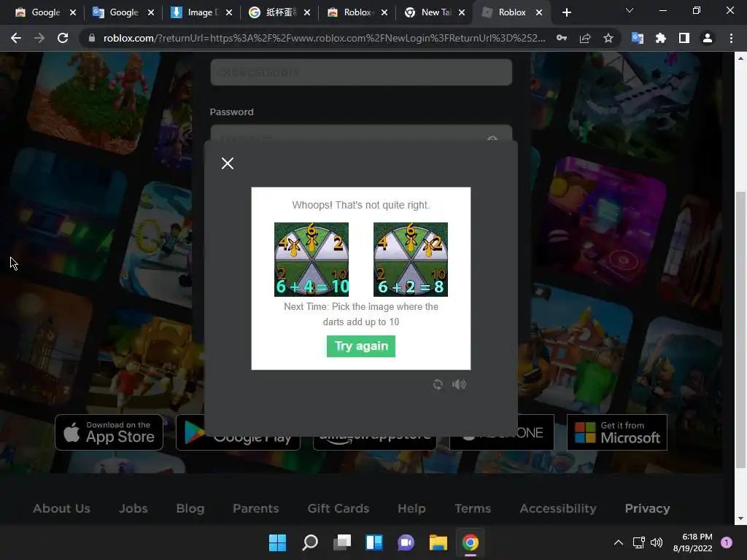This screenshot has height=560, width=747.
Task: Click the page vertical scrollbar thumb
Action: 740,330
